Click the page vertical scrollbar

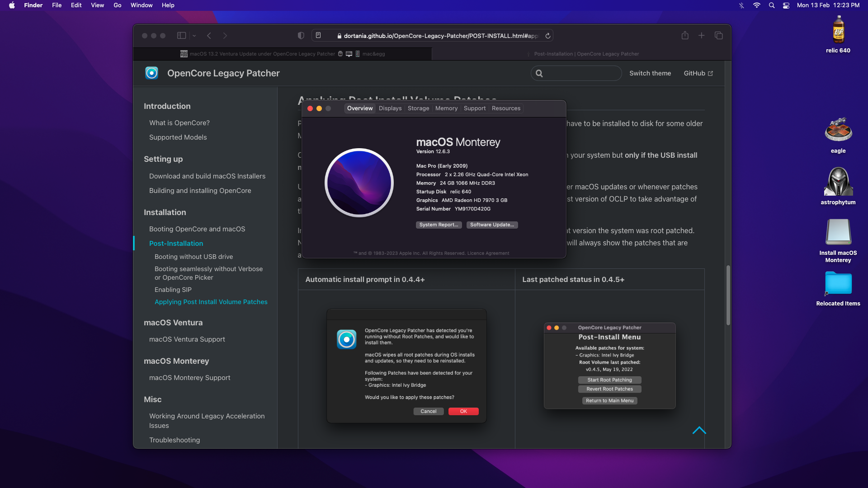pyautogui.click(x=728, y=295)
